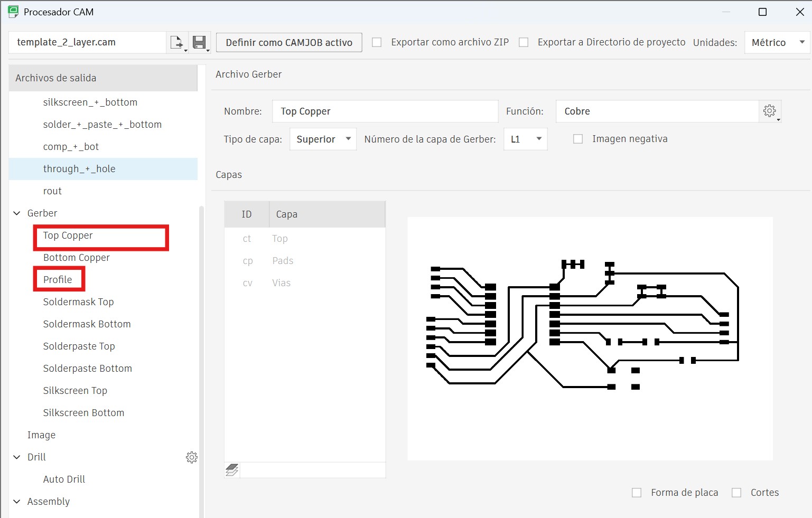Click the load CAM job file icon
The height and width of the screenshot is (518, 812).
pyautogui.click(x=177, y=42)
